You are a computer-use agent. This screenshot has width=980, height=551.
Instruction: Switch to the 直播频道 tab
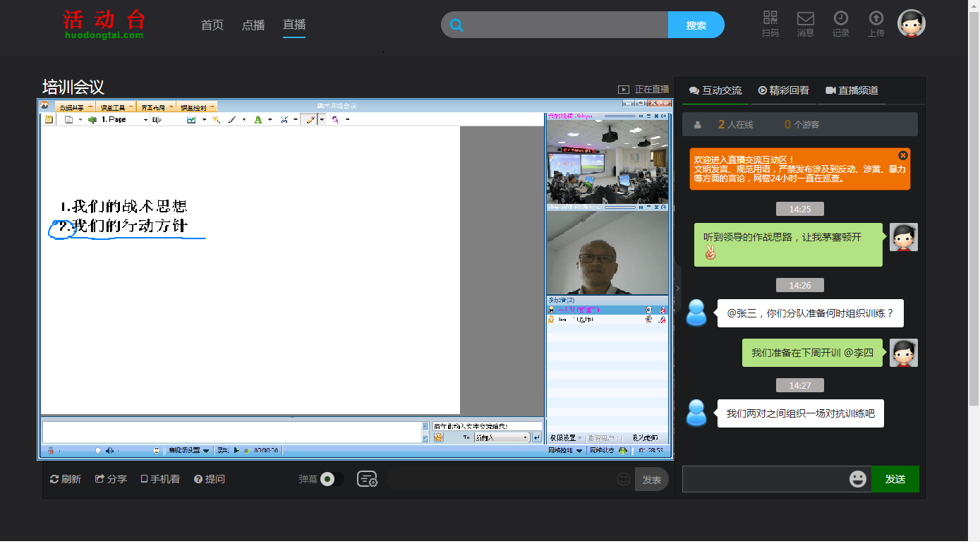point(852,90)
